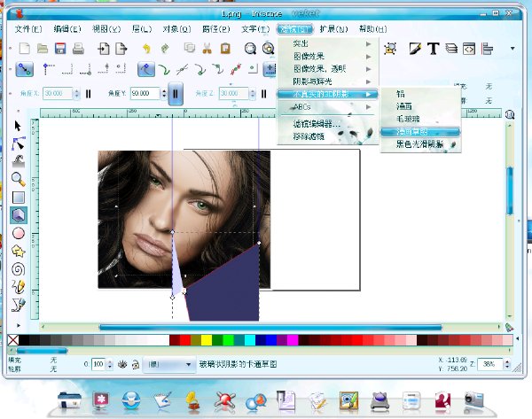Viewport: 532px width, 419px height.
Task: Select the Spiral tool
Action: pos(19,268)
